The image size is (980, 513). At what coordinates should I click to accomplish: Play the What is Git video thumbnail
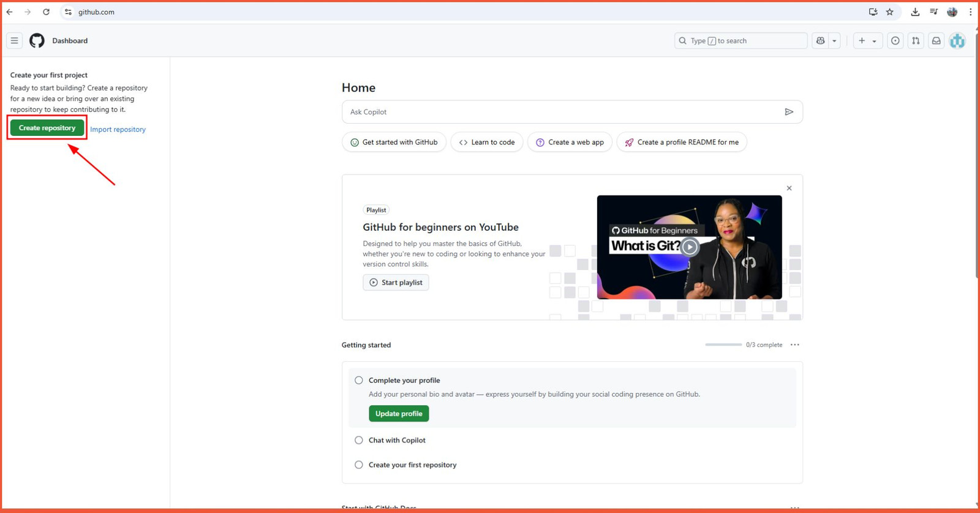click(690, 247)
